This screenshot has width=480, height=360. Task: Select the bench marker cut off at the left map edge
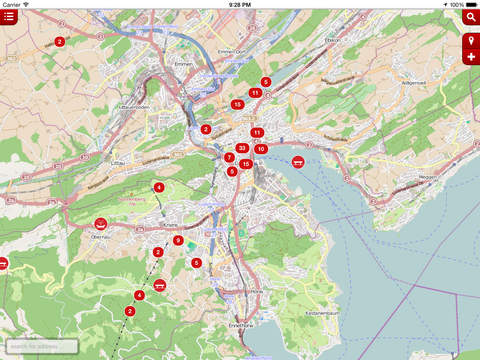click(3, 263)
